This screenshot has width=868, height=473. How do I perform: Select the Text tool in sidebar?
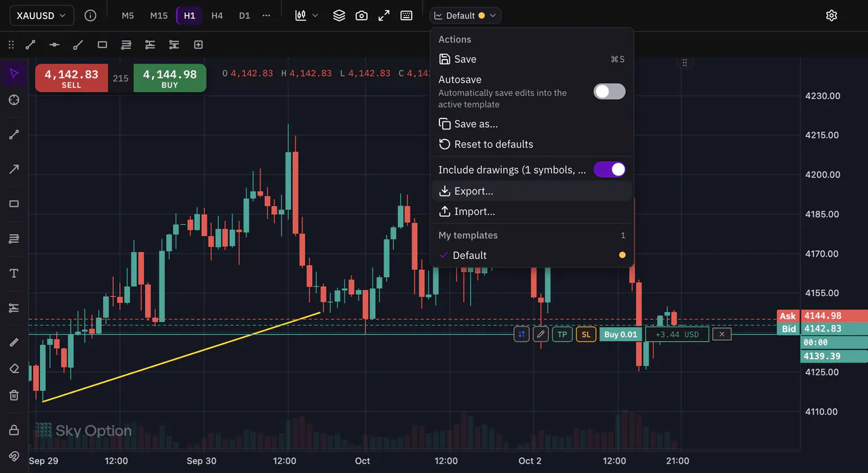14,273
